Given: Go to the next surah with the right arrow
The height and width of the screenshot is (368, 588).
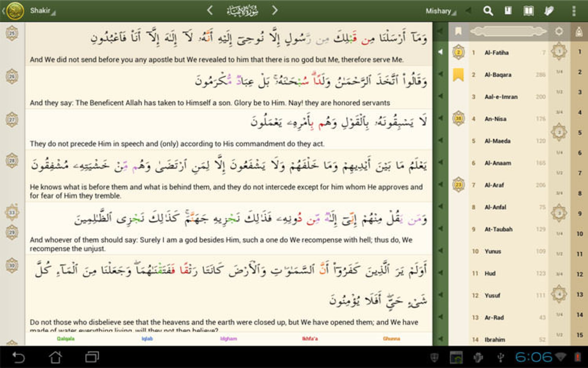Looking at the screenshot, I should click(275, 10).
